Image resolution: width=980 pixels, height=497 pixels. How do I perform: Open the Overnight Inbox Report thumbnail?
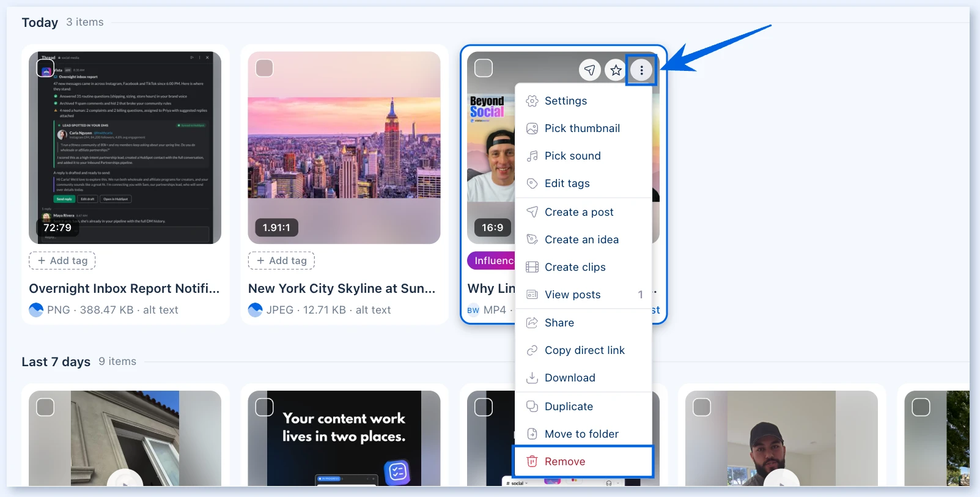[125, 147]
